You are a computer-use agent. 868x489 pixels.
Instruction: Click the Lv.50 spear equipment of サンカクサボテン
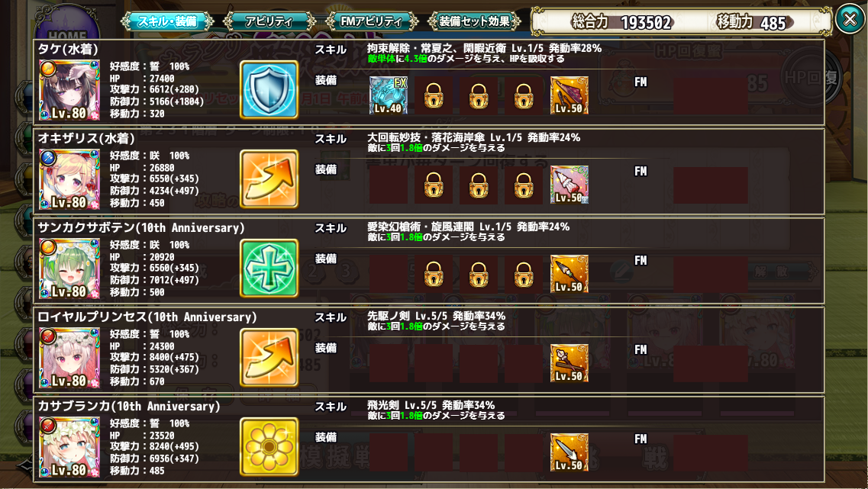[569, 274]
